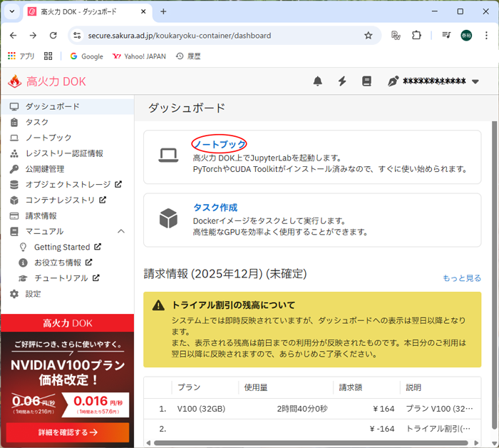
Task: Open the Getting Started manual link
Action: [68, 247]
